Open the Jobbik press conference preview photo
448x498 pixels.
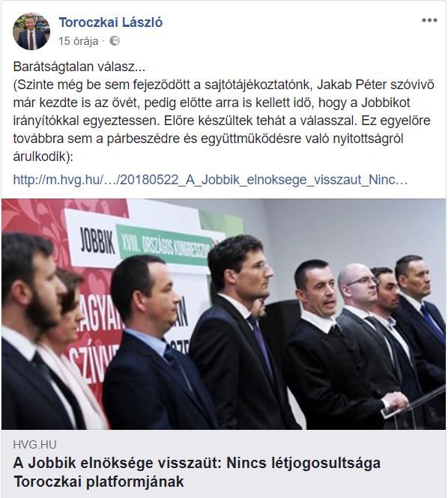click(224, 314)
